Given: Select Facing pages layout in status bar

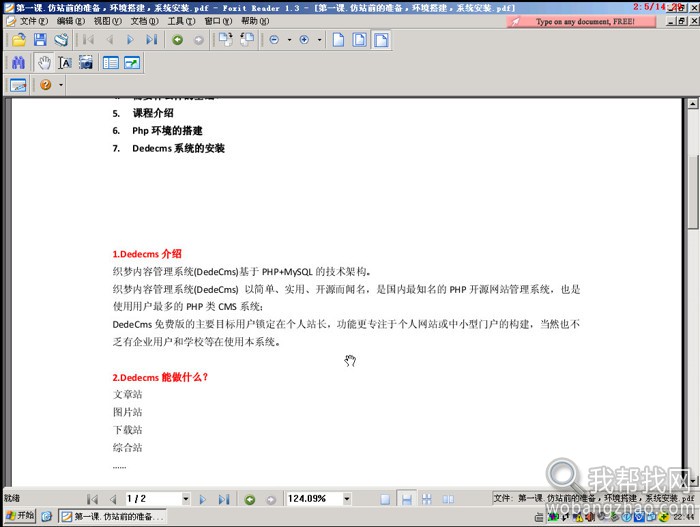Looking at the screenshot, I should [448, 499].
